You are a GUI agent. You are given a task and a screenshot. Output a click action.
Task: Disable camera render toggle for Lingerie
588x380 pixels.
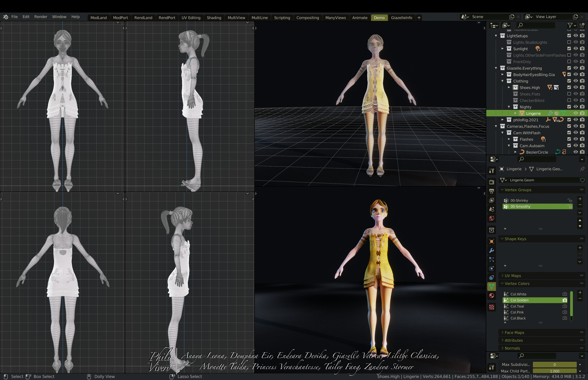point(582,113)
